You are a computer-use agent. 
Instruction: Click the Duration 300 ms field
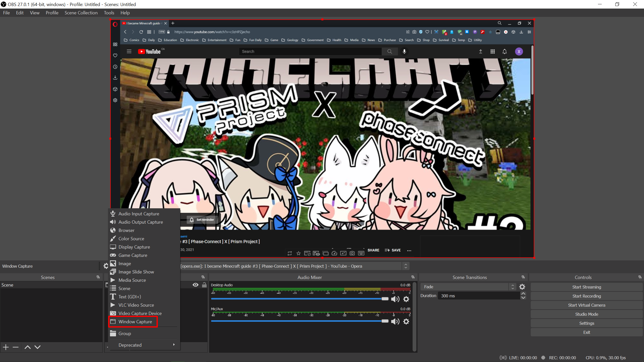[x=479, y=296]
